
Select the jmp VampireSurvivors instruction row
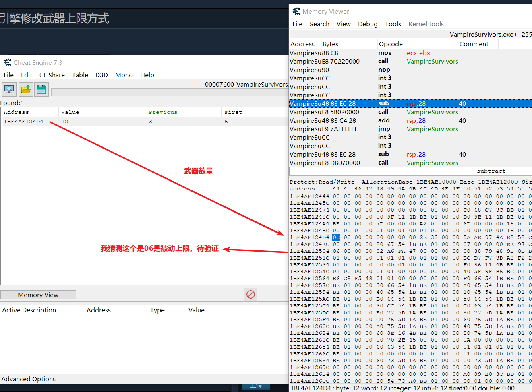coord(410,129)
